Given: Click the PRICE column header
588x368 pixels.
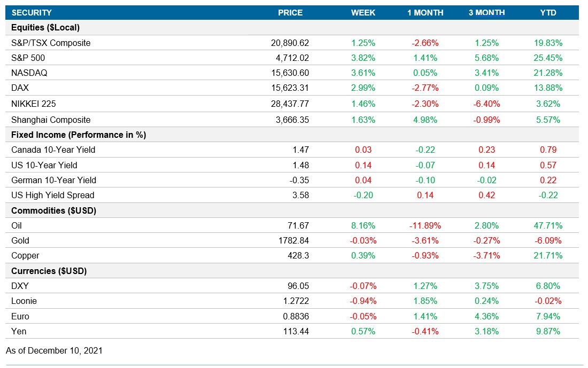Looking at the screenshot, I should [290, 13].
